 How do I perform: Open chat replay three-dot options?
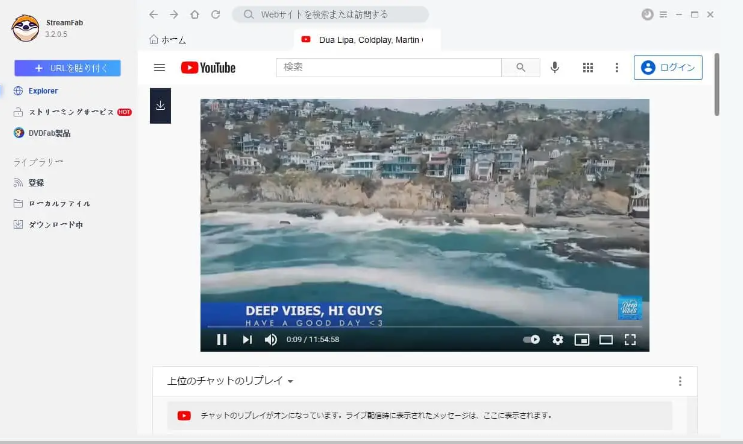[680, 381]
